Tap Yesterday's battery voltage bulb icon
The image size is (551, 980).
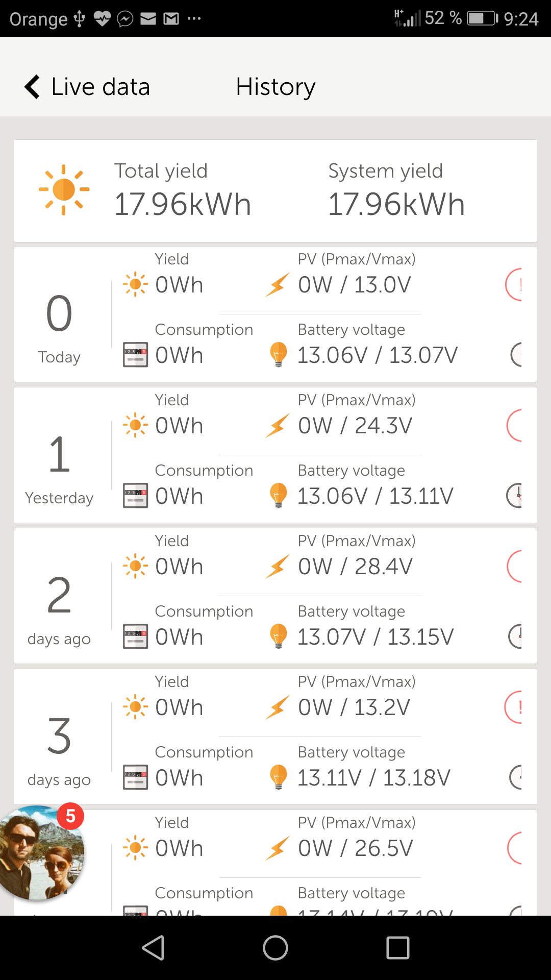[x=278, y=496]
